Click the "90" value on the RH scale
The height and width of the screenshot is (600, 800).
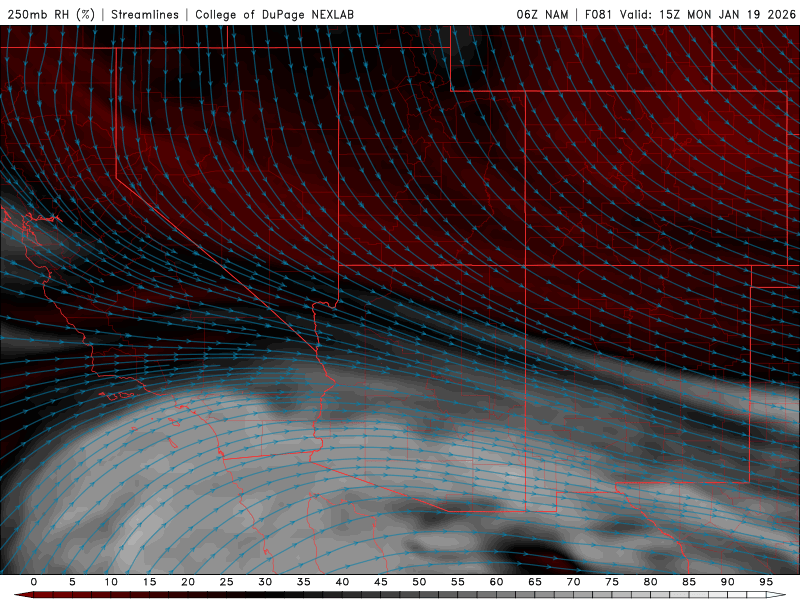tap(728, 582)
